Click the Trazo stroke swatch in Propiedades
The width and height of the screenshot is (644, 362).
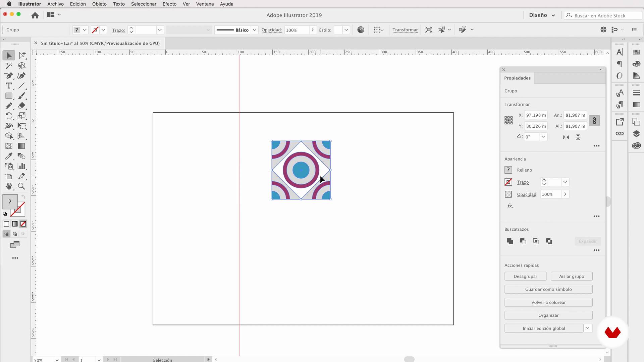tap(508, 182)
